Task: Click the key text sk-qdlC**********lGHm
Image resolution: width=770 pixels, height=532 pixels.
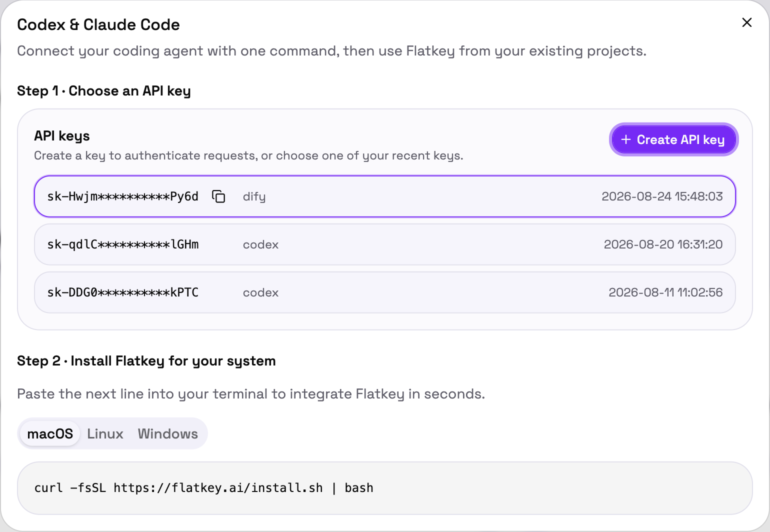Action: pos(123,244)
